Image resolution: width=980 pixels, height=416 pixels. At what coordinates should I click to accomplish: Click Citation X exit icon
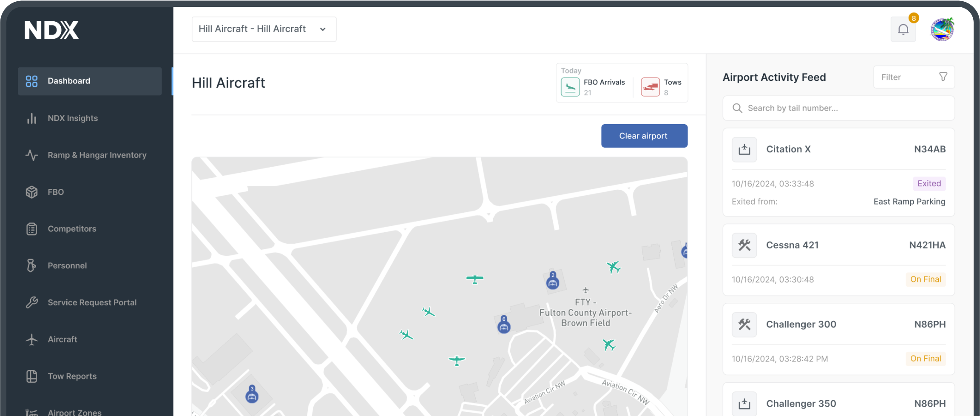(x=744, y=149)
